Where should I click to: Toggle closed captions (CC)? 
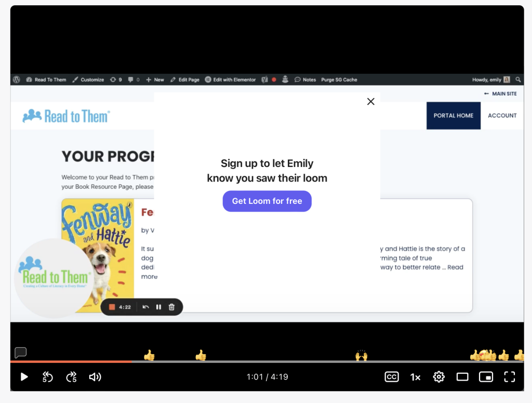(x=392, y=377)
